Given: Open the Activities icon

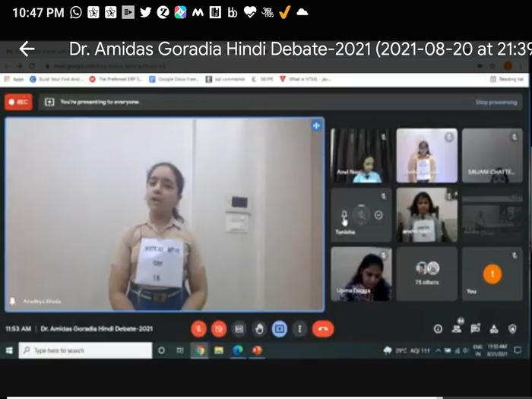Looking at the screenshot, I should pos(494,329).
